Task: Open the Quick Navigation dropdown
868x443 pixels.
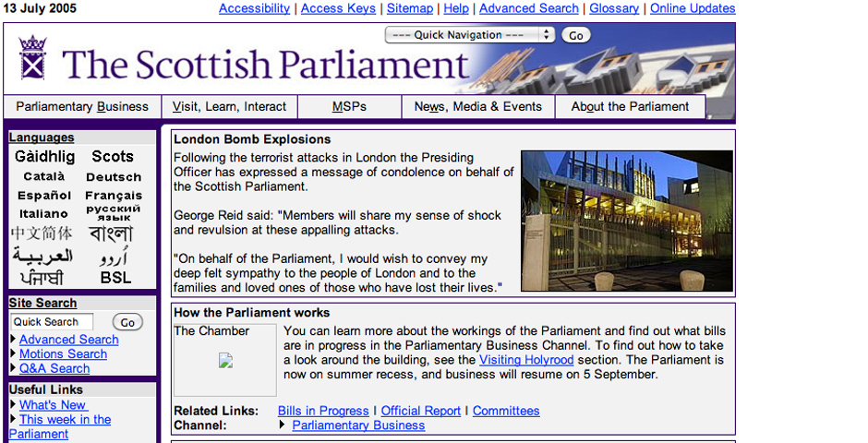Action: tap(469, 35)
